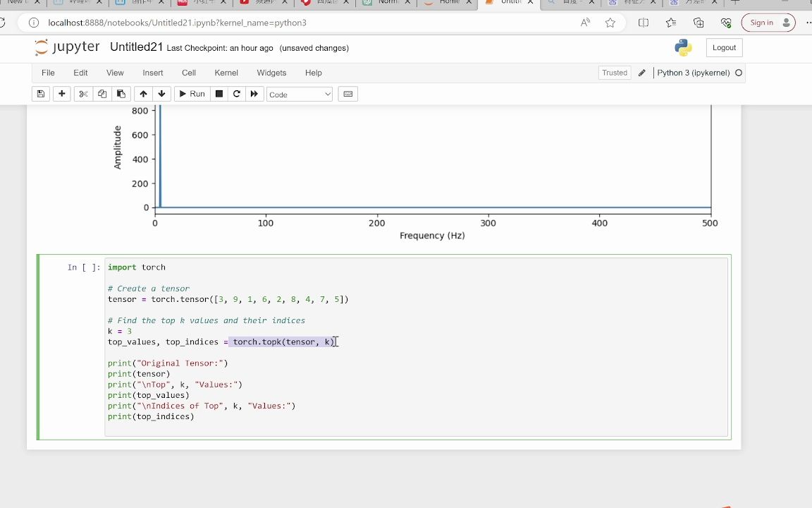The height and width of the screenshot is (508, 812).
Task: Save notebook with the floppy disk icon
Action: (x=40, y=94)
